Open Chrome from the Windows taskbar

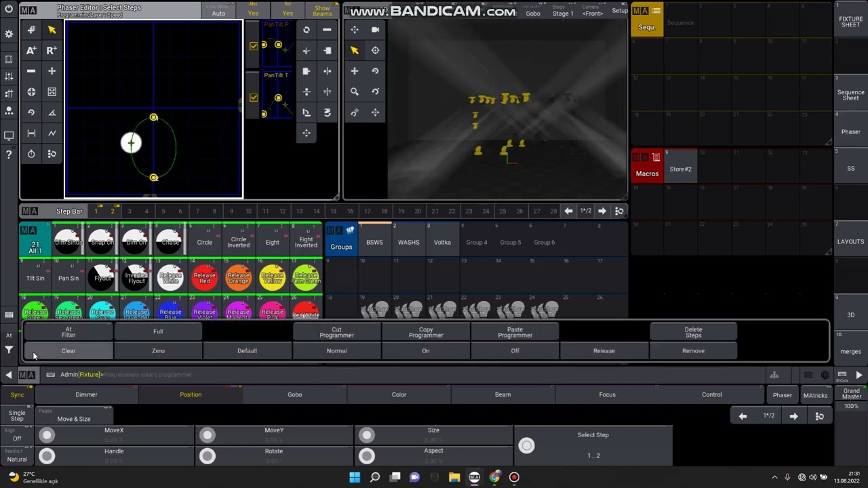(494, 477)
